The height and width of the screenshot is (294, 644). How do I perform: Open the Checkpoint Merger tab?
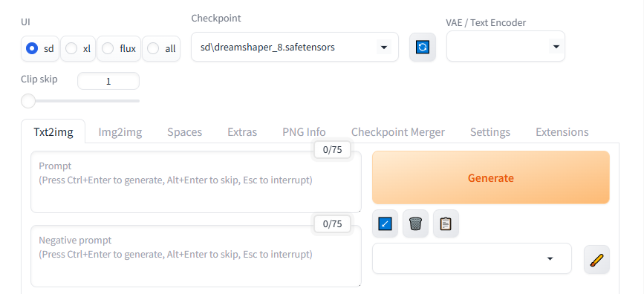(x=398, y=132)
